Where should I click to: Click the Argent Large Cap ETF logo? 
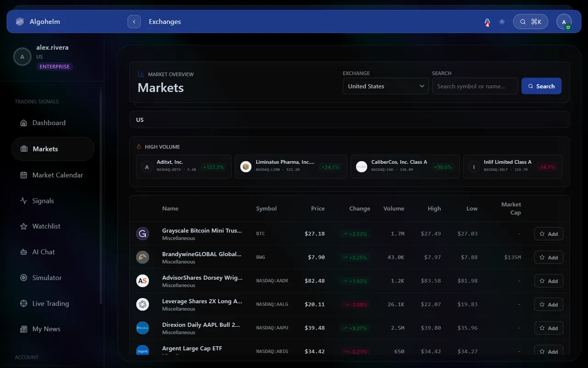tap(142, 351)
